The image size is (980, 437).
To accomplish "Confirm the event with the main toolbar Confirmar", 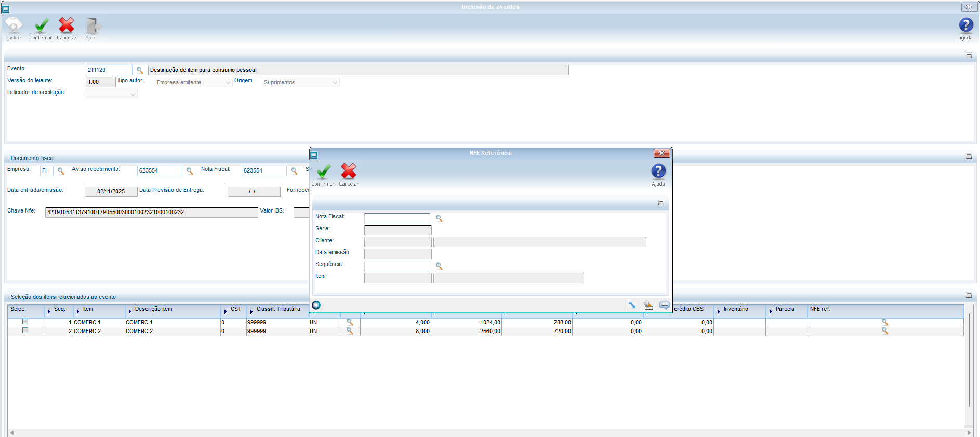I will point(41,29).
